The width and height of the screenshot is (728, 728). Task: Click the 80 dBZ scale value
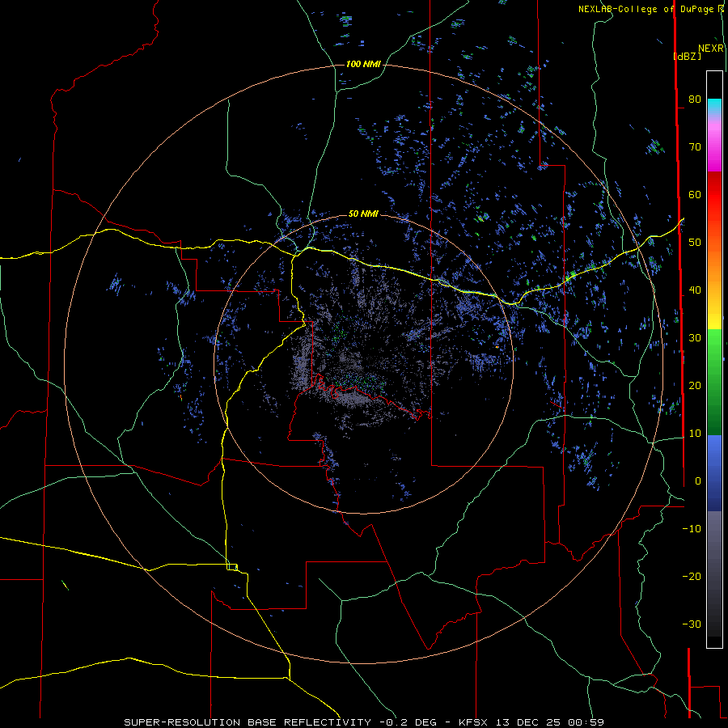pos(695,99)
